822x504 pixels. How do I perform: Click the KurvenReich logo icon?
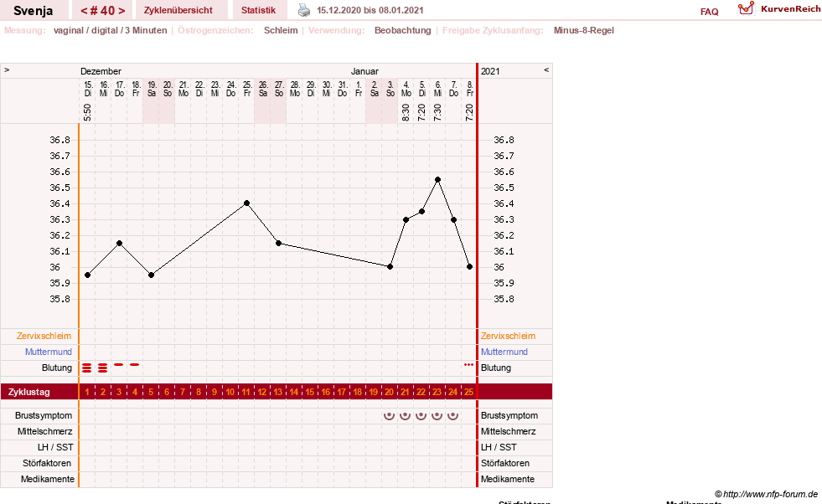click(x=746, y=8)
